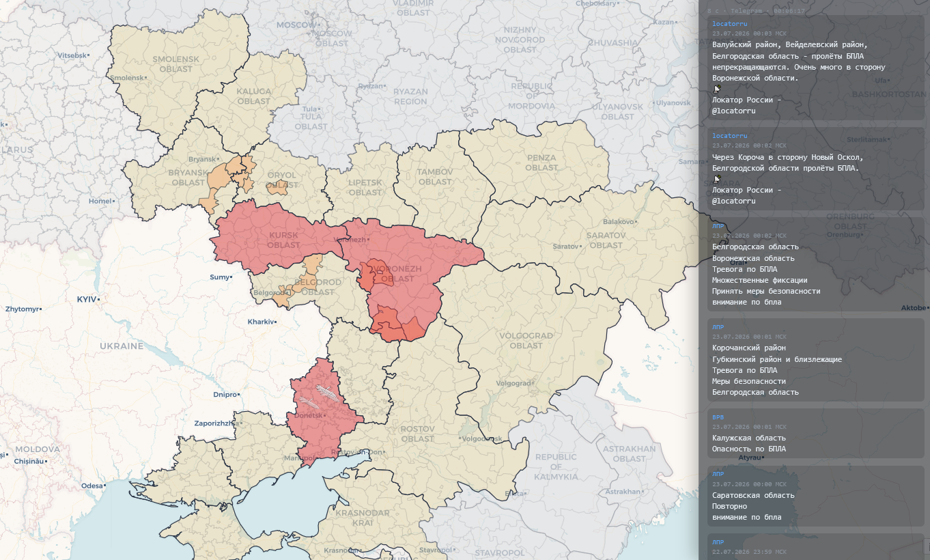Click the Republic of Kalmykia label
930x560 pixels.
pyautogui.click(x=556, y=466)
